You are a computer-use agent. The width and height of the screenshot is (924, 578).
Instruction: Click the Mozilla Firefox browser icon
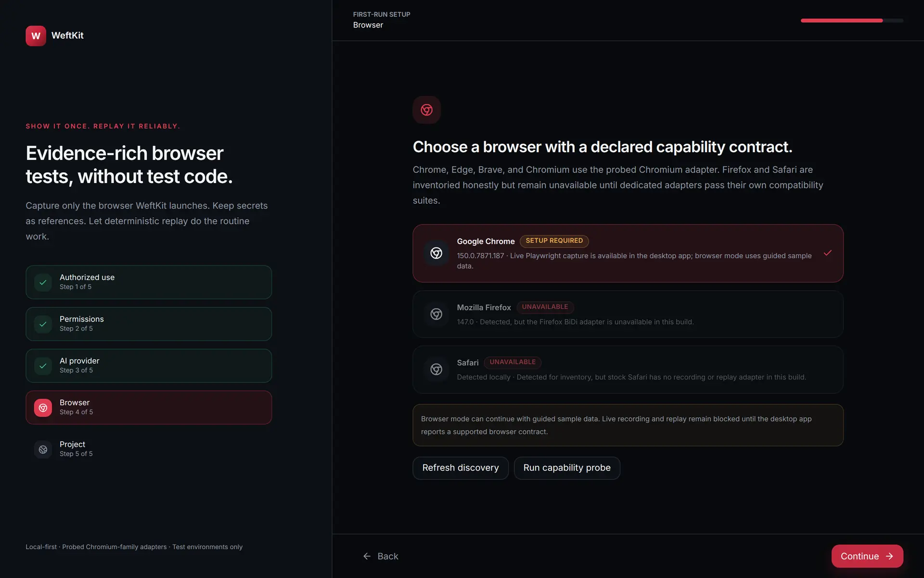(x=436, y=314)
